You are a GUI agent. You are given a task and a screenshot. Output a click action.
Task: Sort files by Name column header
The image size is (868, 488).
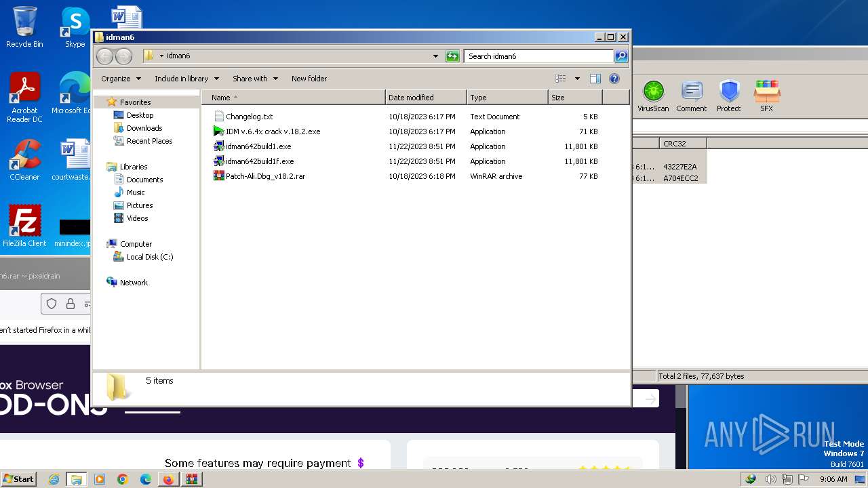(294, 98)
